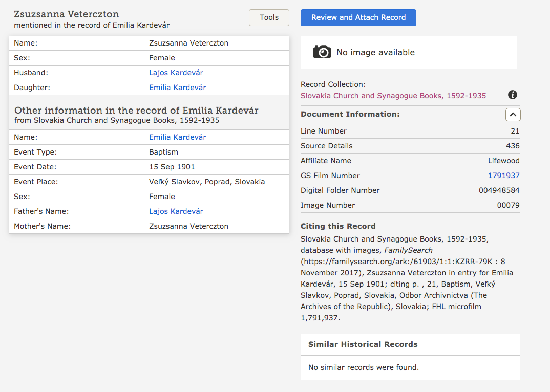
Task: Click the Citing this Record heading
Action: coord(338,226)
